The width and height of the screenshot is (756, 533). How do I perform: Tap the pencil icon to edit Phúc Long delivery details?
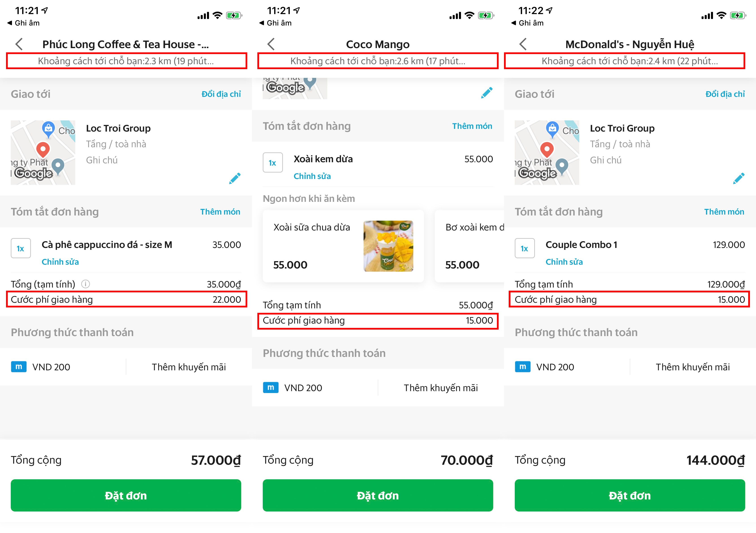[x=235, y=178]
